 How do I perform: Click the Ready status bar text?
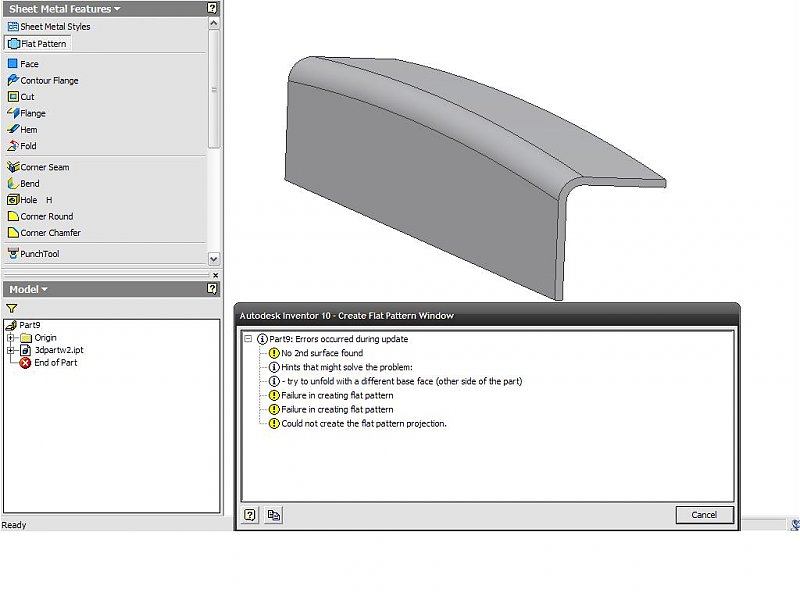click(x=14, y=525)
